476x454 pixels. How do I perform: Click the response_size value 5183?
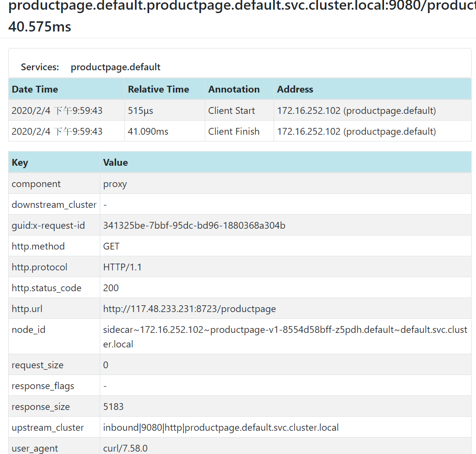[x=113, y=407]
